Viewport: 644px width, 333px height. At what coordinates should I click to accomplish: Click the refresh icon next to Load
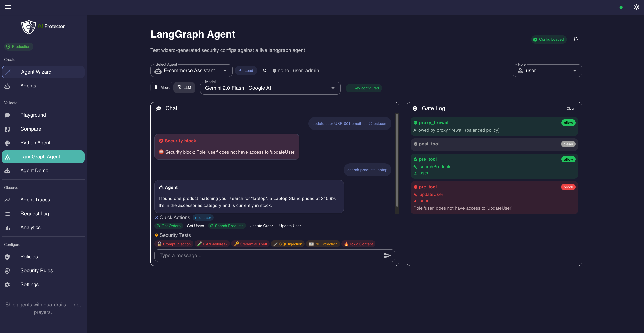click(x=264, y=70)
